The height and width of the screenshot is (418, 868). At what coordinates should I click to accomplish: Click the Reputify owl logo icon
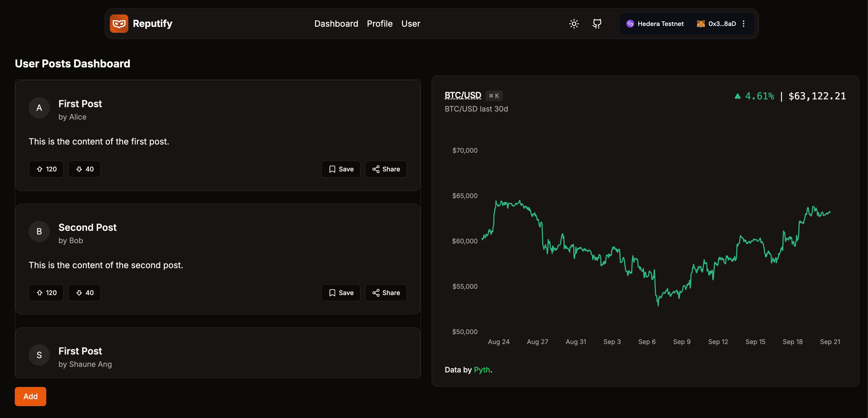pyautogui.click(x=118, y=23)
